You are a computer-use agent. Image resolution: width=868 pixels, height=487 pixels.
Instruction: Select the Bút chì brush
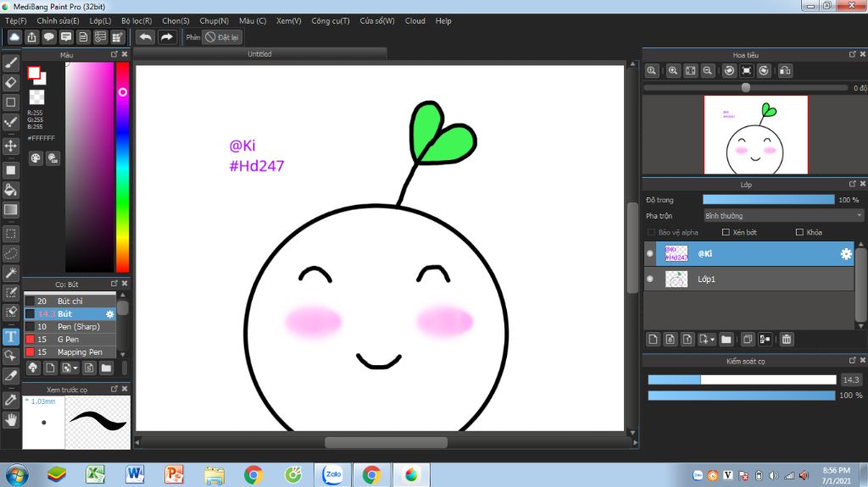click(x=70, y=301)
